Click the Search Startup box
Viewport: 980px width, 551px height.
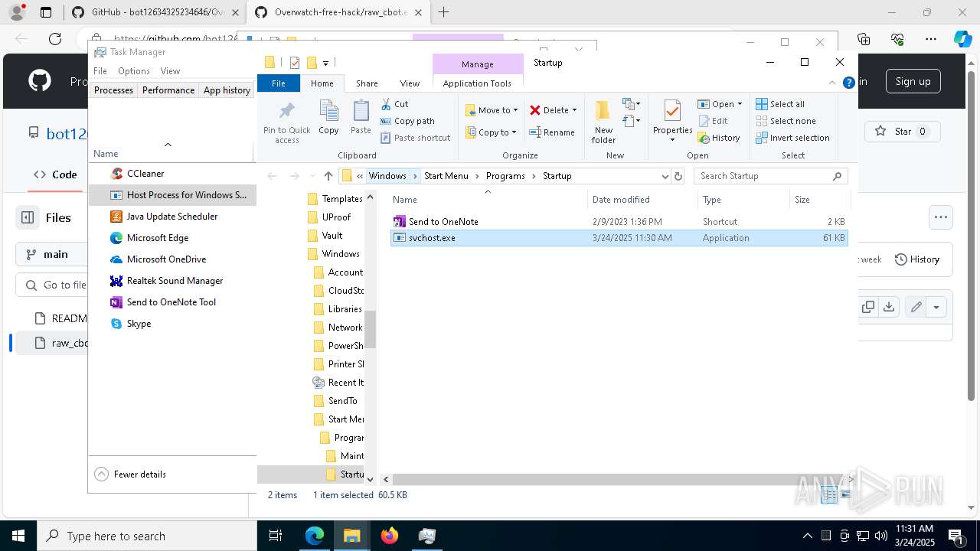tap(771, 176)
